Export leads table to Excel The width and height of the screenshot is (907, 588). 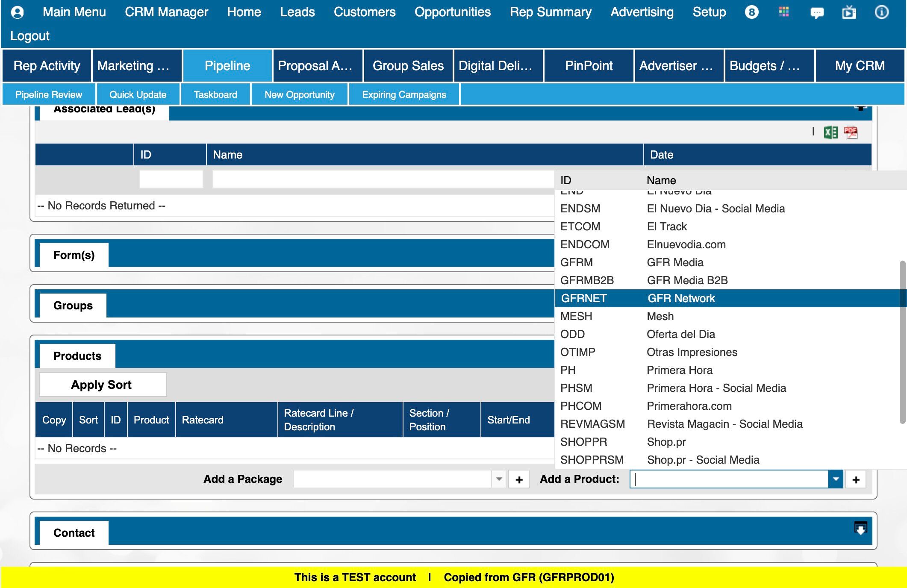point(830,132)
